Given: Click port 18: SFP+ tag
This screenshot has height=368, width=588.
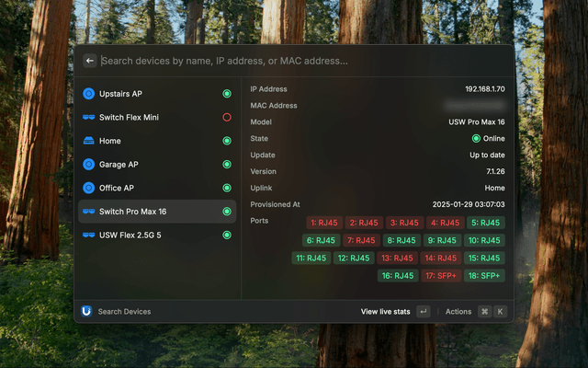Looking at the screenshot, I should (x=485, y=276).
